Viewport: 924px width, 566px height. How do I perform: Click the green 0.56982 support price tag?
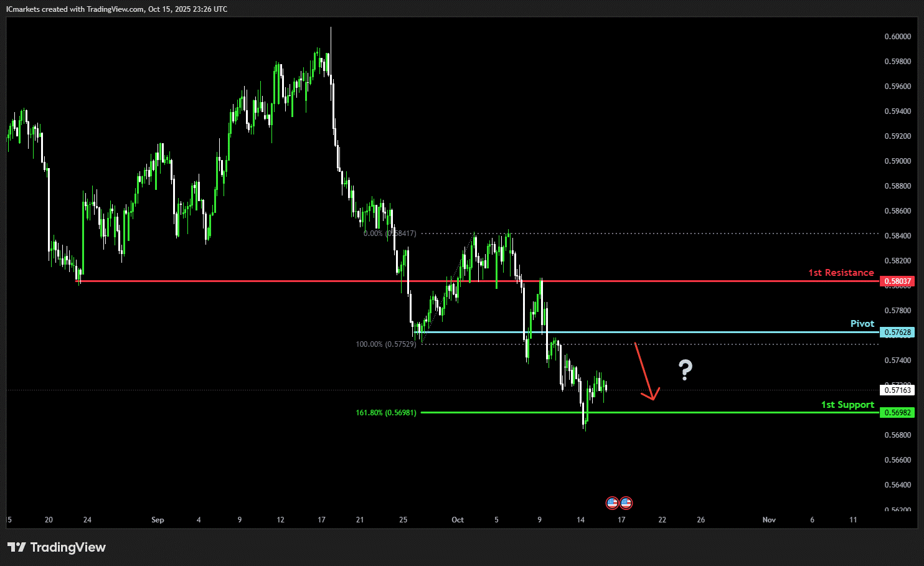click(x=897, y=413)
